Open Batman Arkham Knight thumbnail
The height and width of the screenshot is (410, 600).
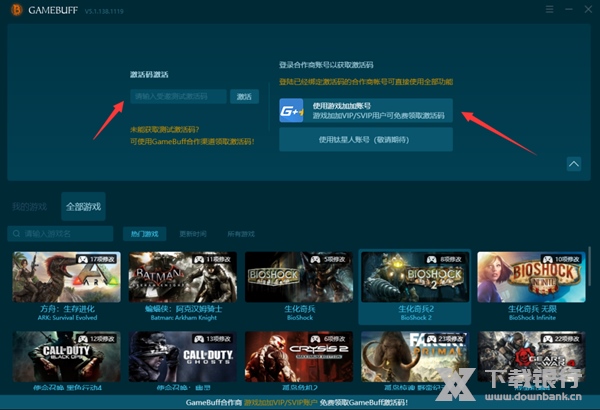183,277
